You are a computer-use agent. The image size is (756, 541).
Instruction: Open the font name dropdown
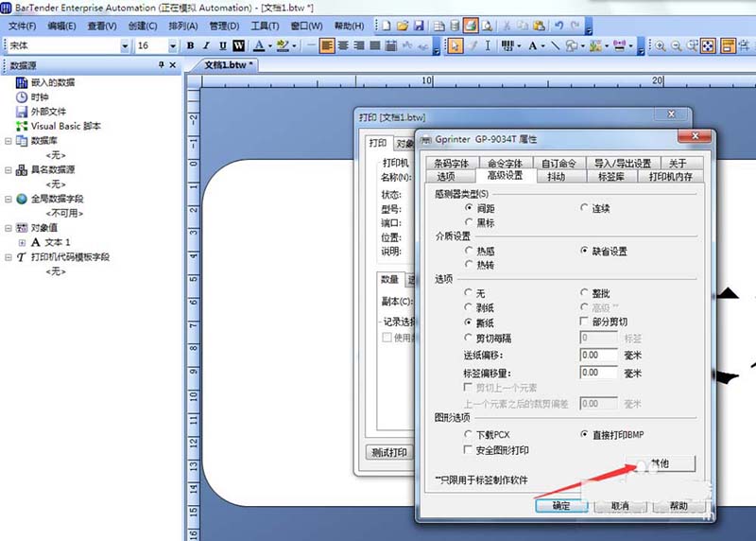(125, 45)
